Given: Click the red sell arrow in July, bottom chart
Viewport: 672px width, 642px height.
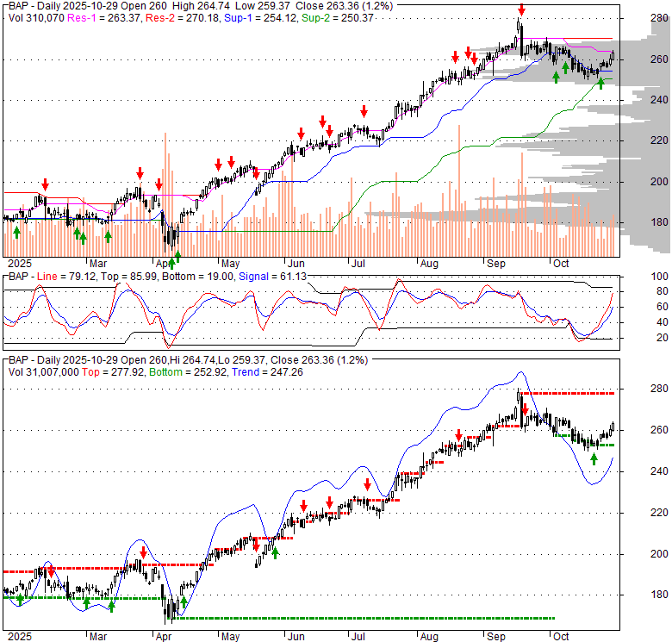Looking at the screenshot, I should click(367, 484).
